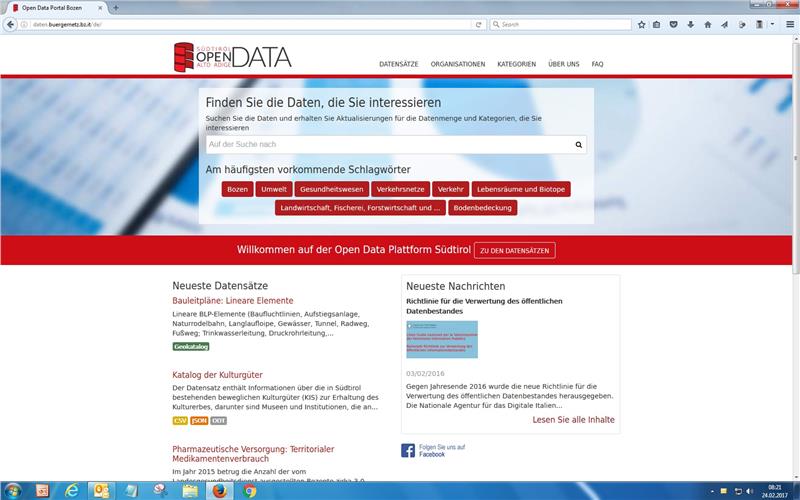Open the Datensätze menu item
The height and width of the screenshot is (500, 800).
point(398,64)
